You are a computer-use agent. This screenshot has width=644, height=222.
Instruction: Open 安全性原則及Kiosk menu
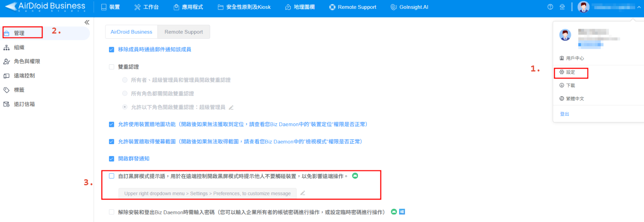pyautogui.click(x=244, y=7)
